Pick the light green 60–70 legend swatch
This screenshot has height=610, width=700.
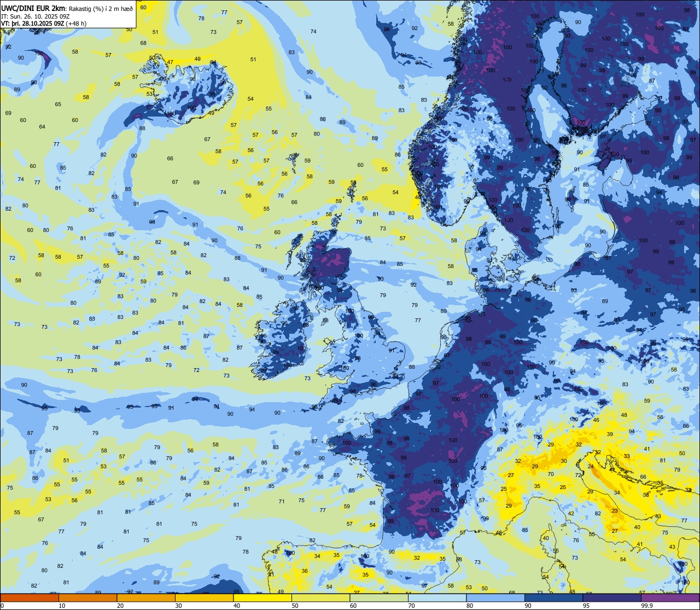pos(379,597)
